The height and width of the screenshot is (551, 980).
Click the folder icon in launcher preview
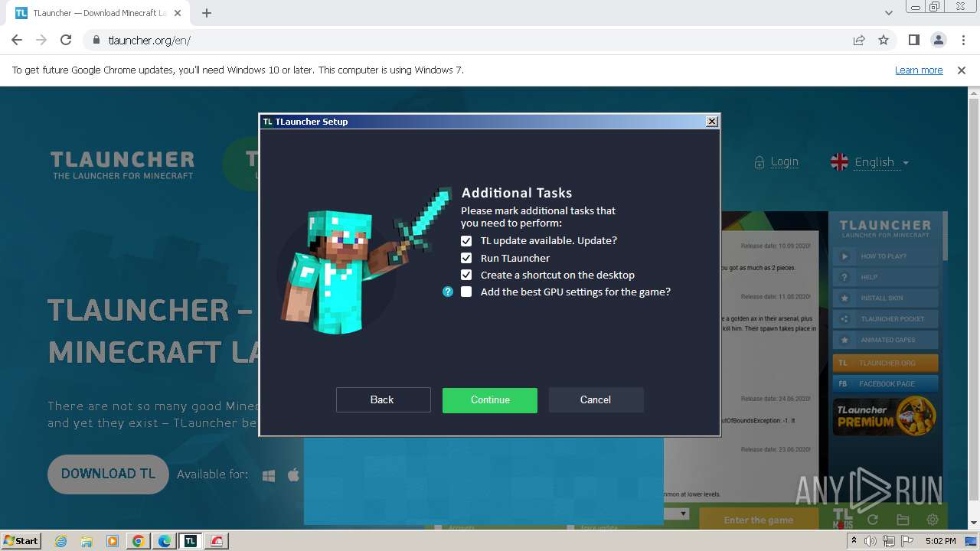tap(903, 520)
